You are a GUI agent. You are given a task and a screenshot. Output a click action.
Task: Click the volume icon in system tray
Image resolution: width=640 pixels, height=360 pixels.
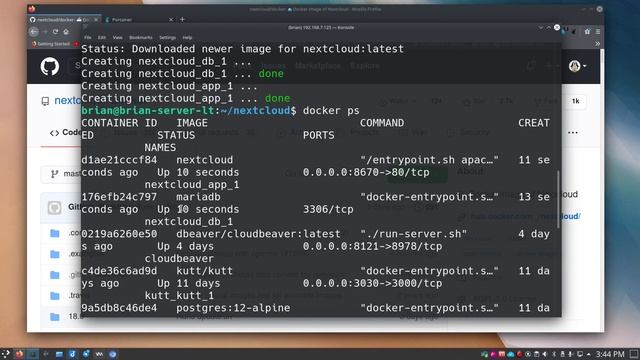click(x=544, y=354)
